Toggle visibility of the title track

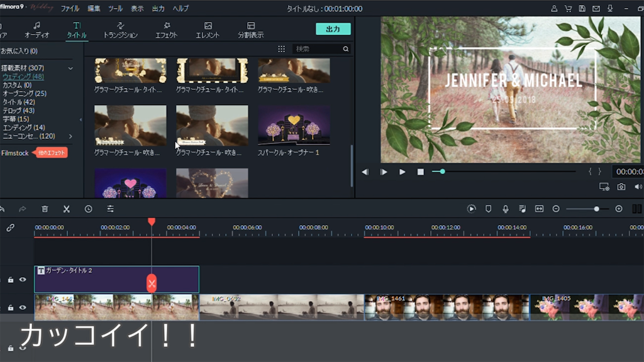point(23,280)
